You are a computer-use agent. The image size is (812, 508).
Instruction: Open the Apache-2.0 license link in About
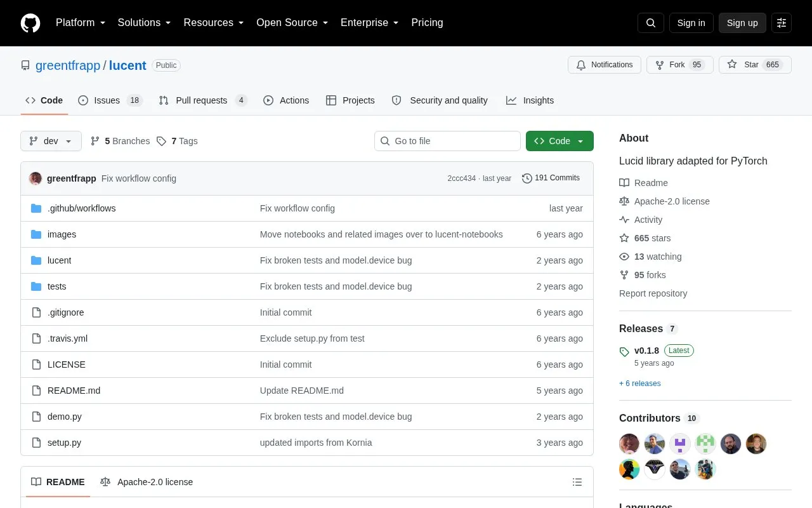[x=664, y=201]
